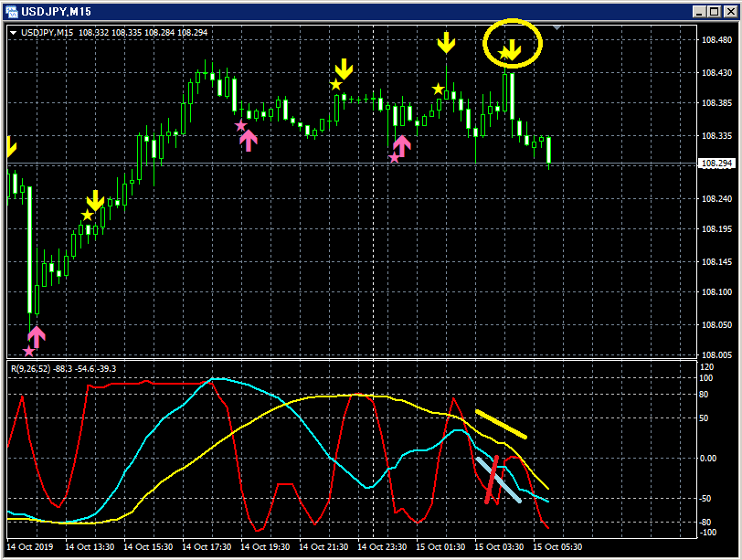Click indicator scale value -100
742x560 pixels.
[707, 532]
